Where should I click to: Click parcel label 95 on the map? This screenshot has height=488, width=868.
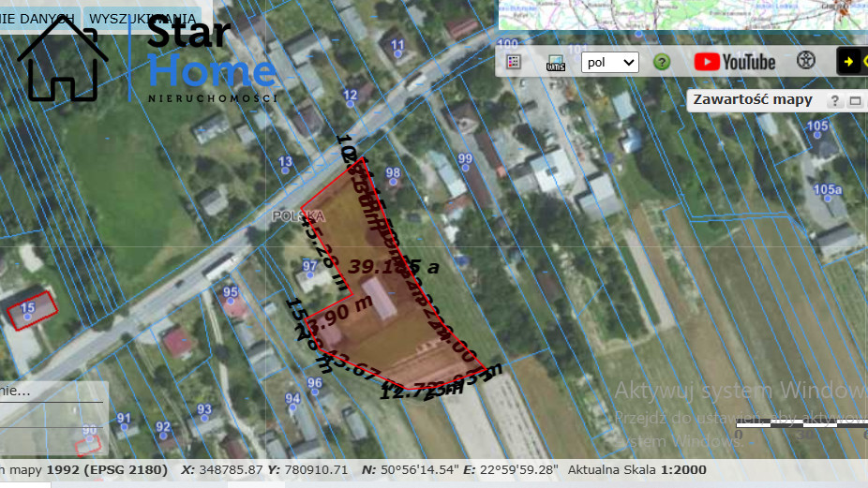(231, 292)
